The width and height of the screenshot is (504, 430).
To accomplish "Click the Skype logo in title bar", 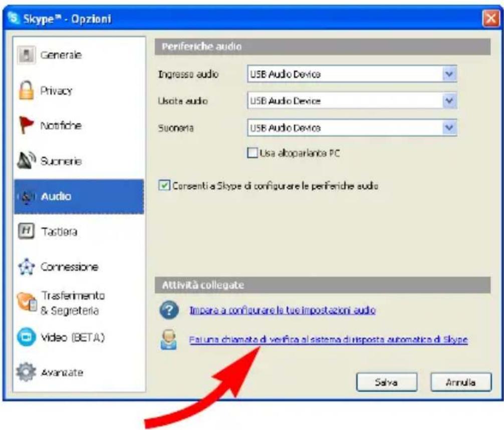I will pyautogui.click(x=14, y=19).
